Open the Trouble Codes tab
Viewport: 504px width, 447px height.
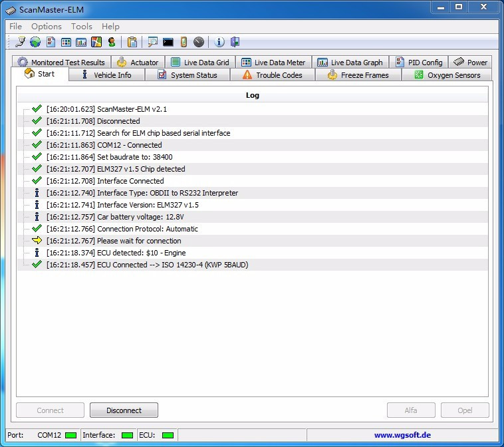273,75
